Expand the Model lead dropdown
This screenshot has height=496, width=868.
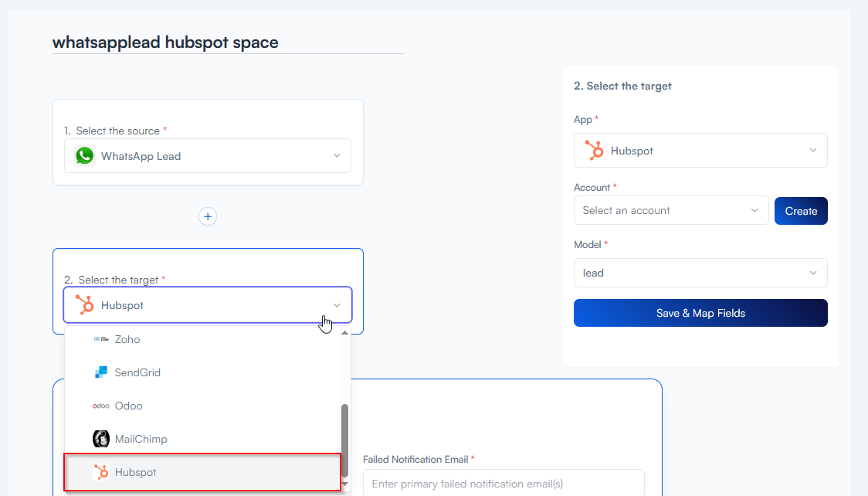click(700, 273)
